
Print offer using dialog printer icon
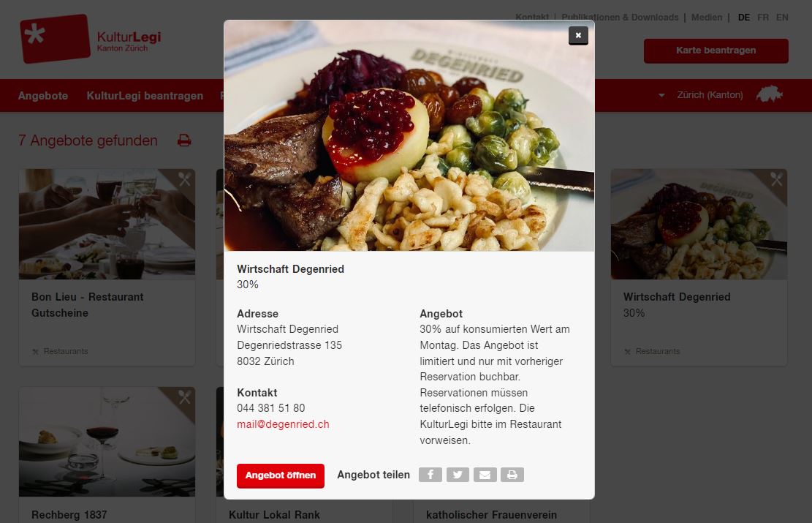coord(512,475)
